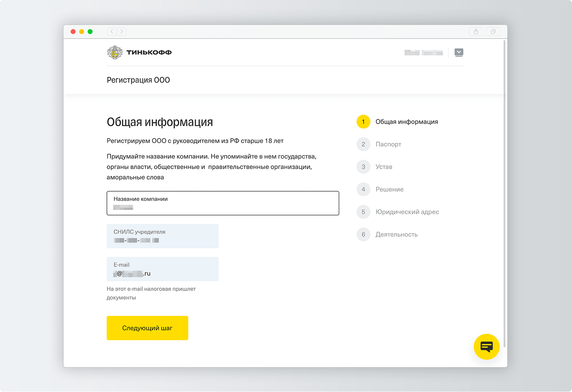Screen dimensions: 572x392
Task: Go to the Решение step
Action: (389, 189)
